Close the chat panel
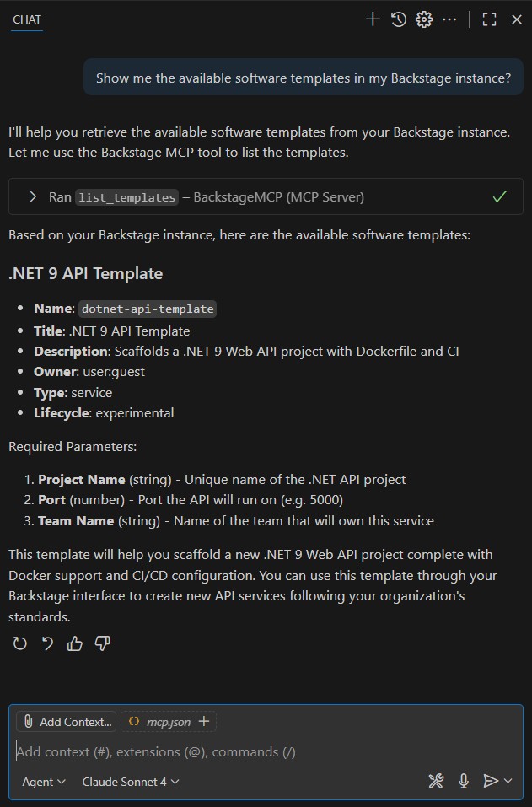The image size is (532, 807). point(517,19)
